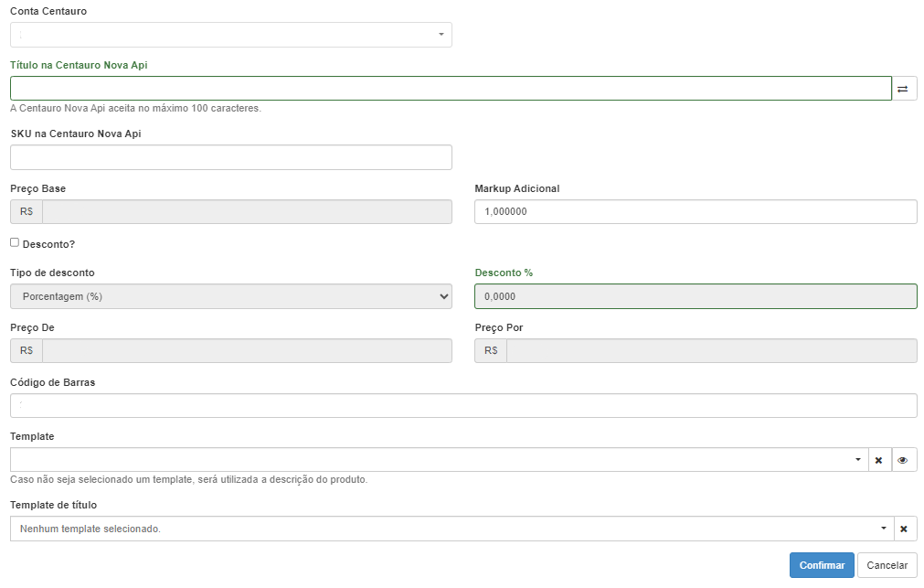Click the Confirmar button
This screenshot has width=924, height=588.
pyautogui.click(x=822, y=565)
